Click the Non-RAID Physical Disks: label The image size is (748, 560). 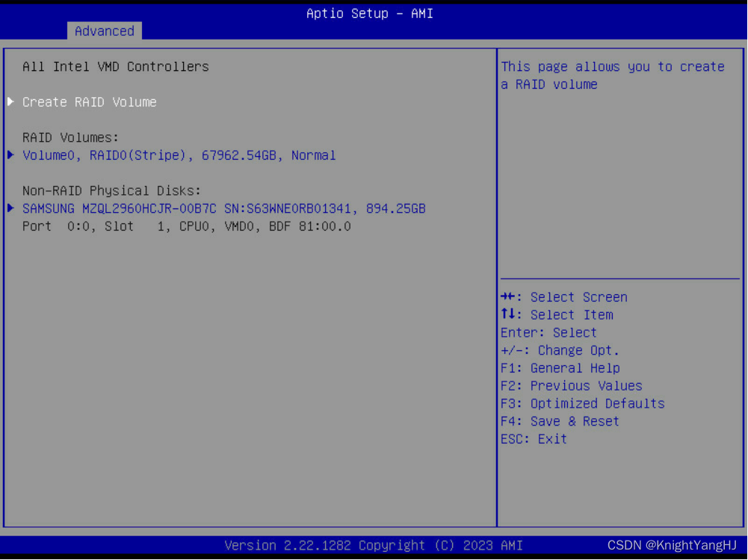point(111,191)
